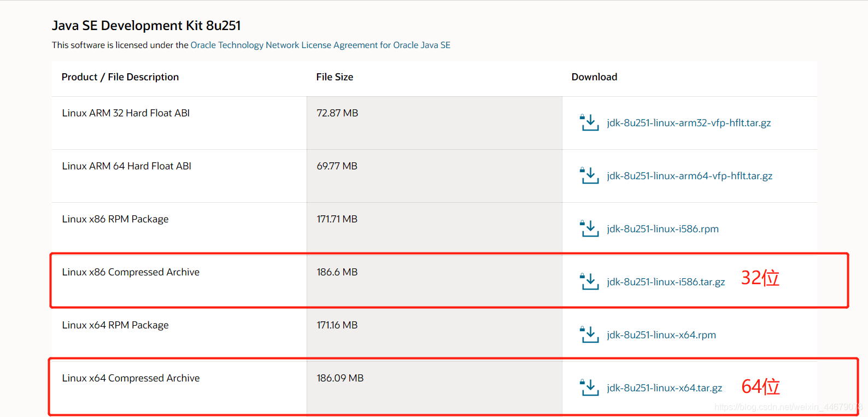Select Linux x64 Compressed Archive text
The height and width of the screenshot is (417, 868).
[x=131, y=378]
